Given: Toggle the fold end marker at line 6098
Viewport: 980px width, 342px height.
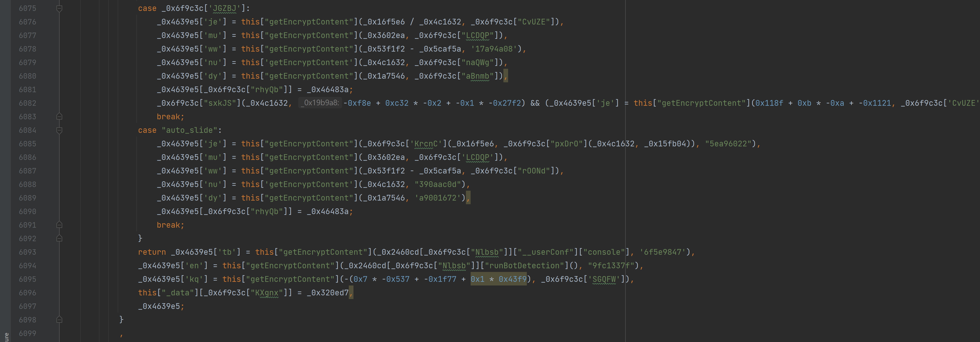Looking at the screenshot, I should coord(59,320).
